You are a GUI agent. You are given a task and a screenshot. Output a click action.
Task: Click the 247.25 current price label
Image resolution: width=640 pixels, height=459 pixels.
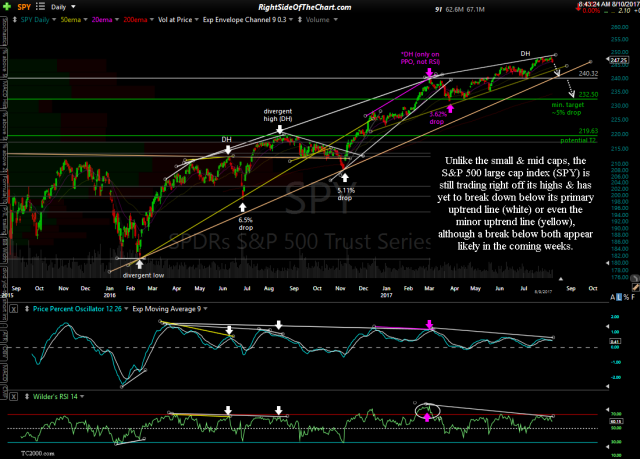click(619, 60)
